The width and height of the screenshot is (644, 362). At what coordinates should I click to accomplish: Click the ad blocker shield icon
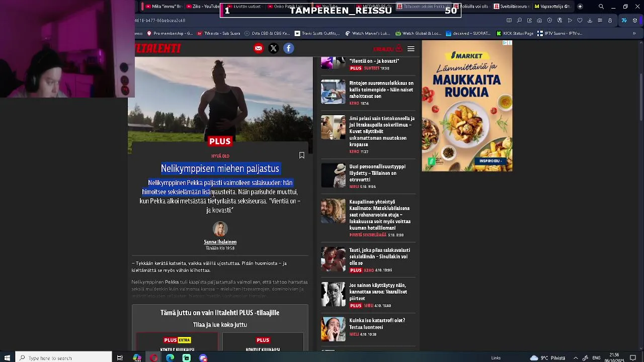[549, 21]
